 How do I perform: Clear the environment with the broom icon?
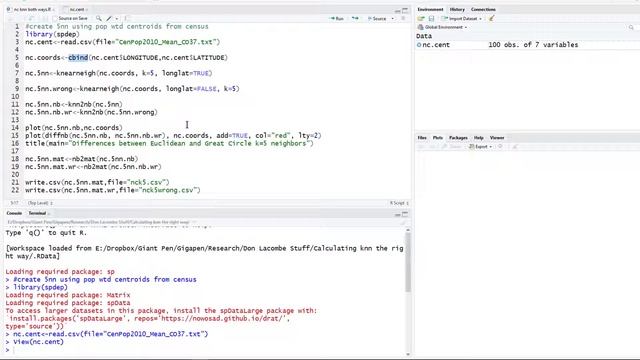[492, 18]
